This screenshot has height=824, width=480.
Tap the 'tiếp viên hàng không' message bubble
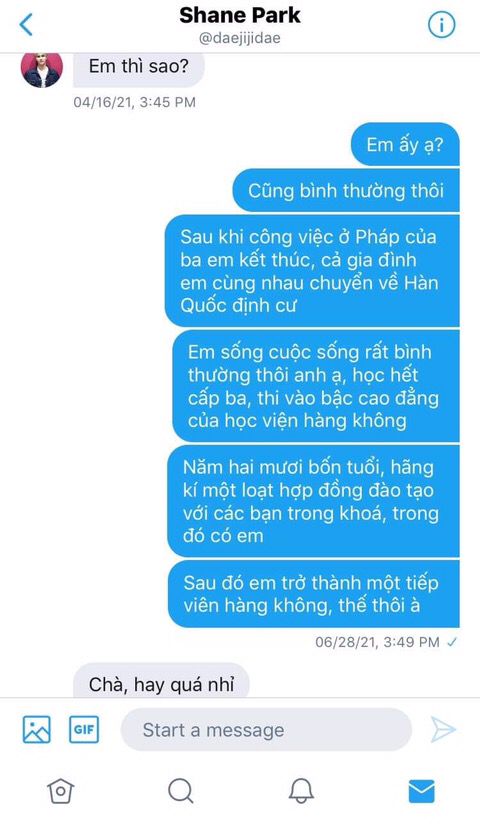click(x=314, y=594)
